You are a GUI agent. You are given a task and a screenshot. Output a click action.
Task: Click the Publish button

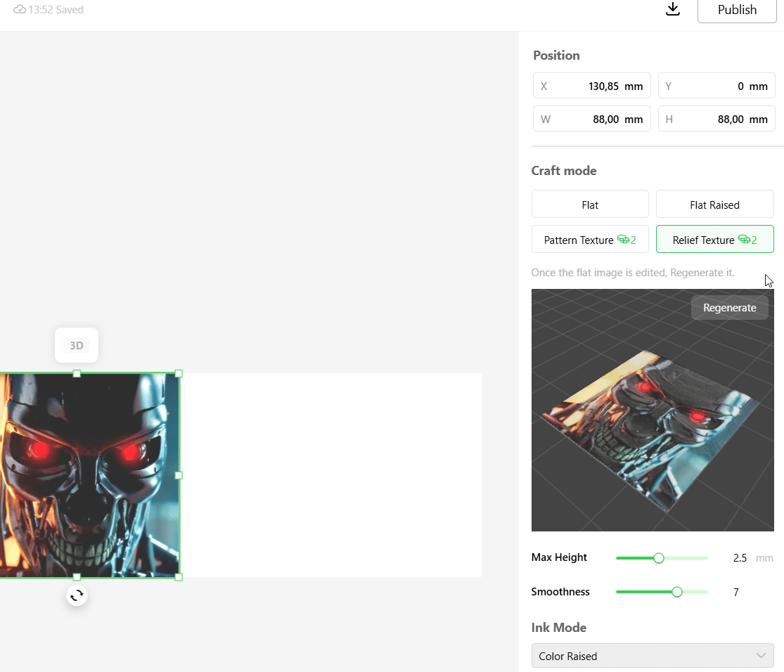click(x=737, y=10)
